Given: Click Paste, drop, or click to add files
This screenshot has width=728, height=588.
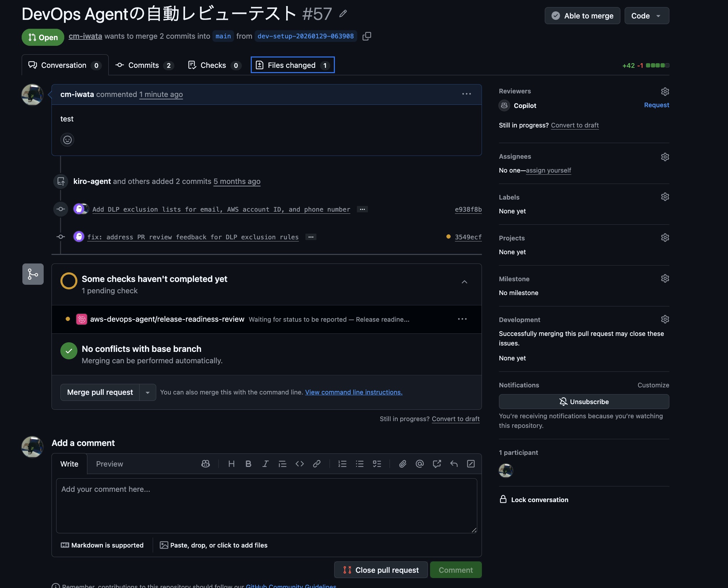Looking at the screenshot, I should pos(213,545).
